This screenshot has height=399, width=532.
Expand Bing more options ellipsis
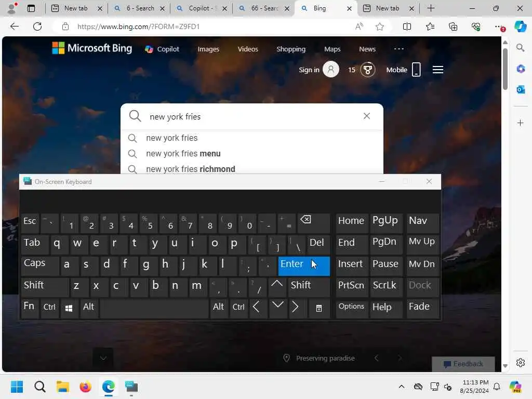[x=398, y=49]
